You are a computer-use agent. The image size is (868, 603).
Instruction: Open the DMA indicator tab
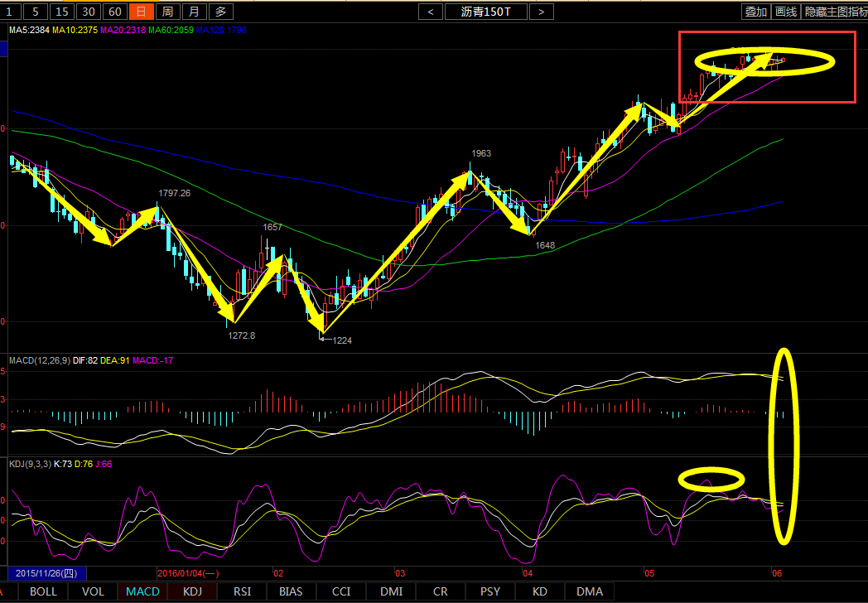click(x=590, y=591)
